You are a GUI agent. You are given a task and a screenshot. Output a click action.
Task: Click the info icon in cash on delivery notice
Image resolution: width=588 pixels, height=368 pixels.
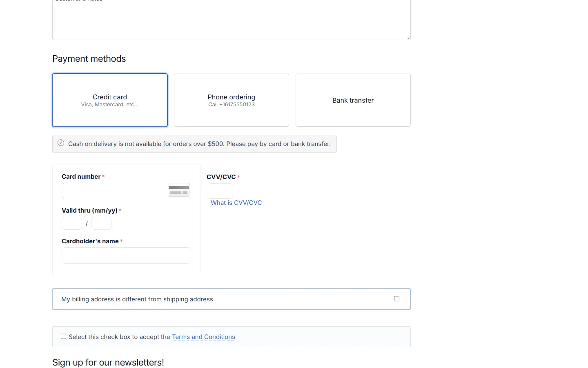(x=61, y=143)
